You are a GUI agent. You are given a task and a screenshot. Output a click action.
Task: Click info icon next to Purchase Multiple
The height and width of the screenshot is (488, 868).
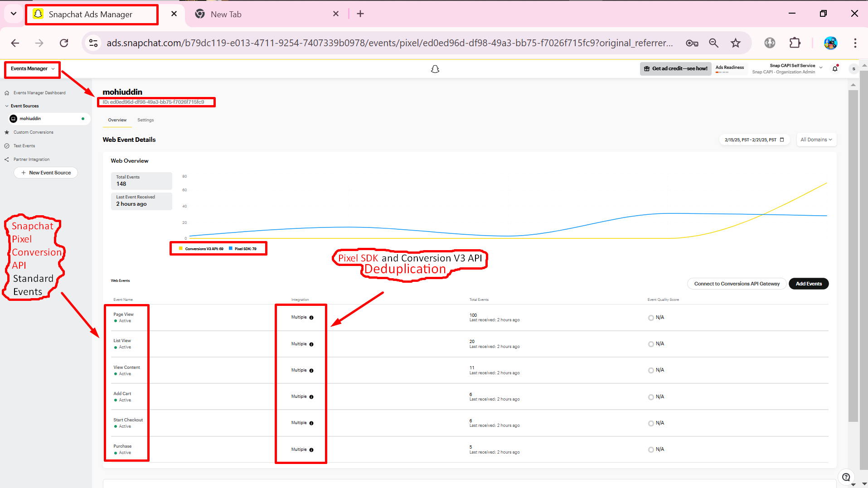pos(311,450)
